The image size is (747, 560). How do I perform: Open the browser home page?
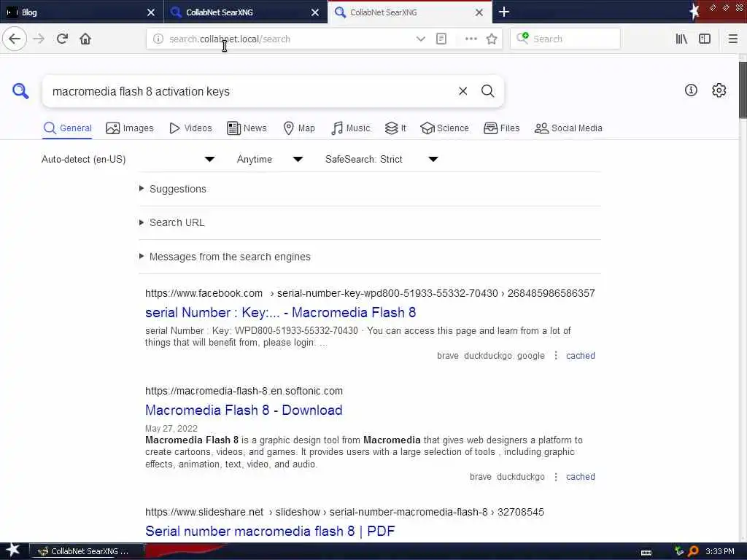[x=85, y=39]
